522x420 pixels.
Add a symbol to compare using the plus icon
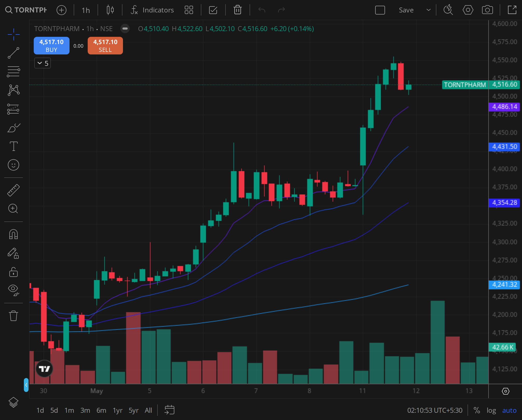tap(61, 10)
